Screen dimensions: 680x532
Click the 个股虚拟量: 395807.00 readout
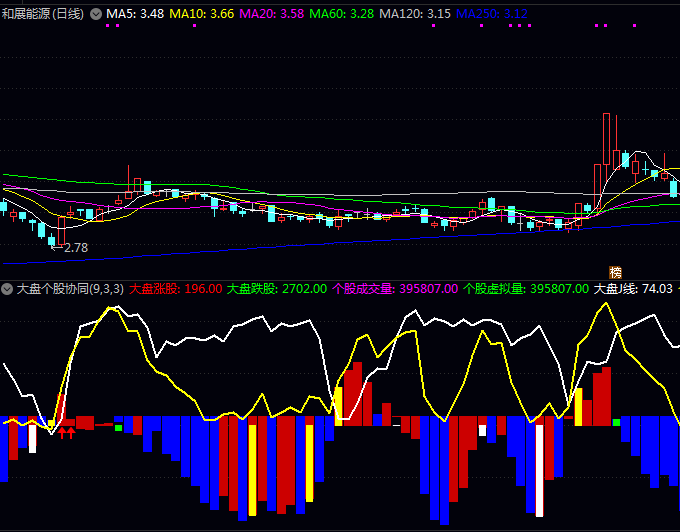tap(526, 289)
